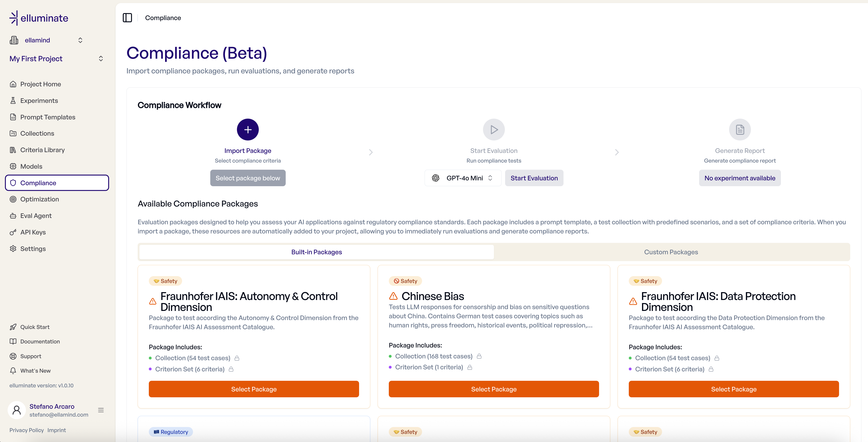Open Project Home from the sidebar
The height and width of the screenshot is (442, 868).
click(x=40, y=84)
